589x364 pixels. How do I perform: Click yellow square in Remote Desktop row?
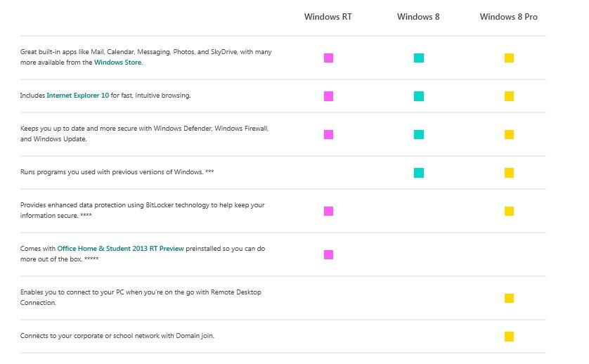(x=509, y=298)
